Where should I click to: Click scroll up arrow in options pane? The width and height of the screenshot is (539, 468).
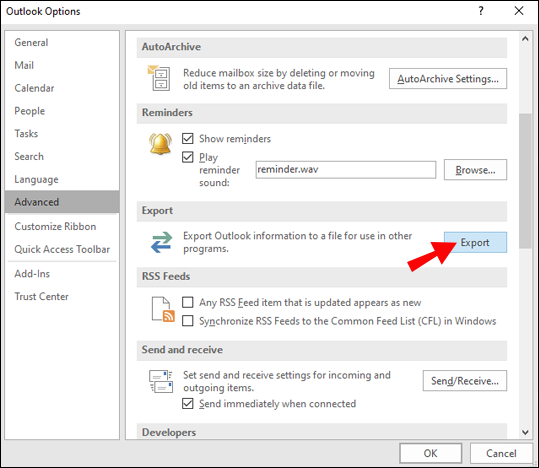coord(525,39)
